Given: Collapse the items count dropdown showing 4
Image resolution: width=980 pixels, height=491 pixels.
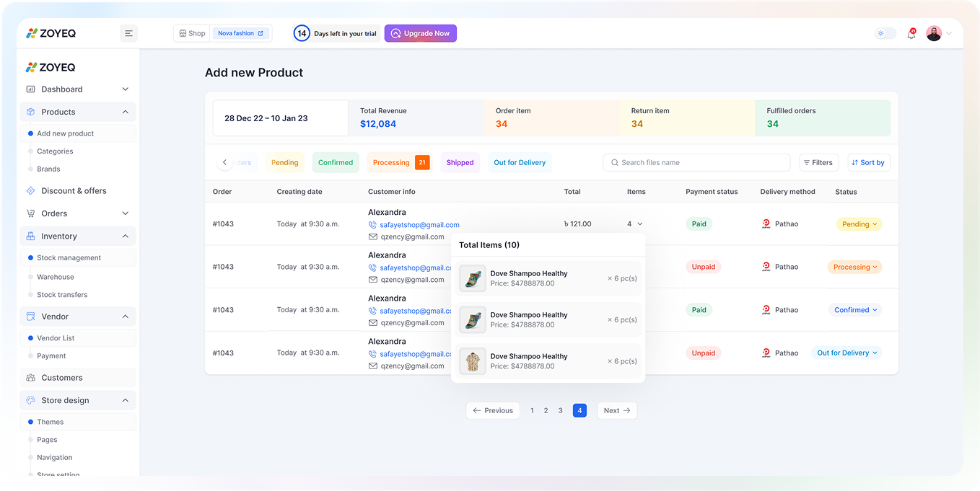Looking at the screenshot, I should click(x=639, y=224).
